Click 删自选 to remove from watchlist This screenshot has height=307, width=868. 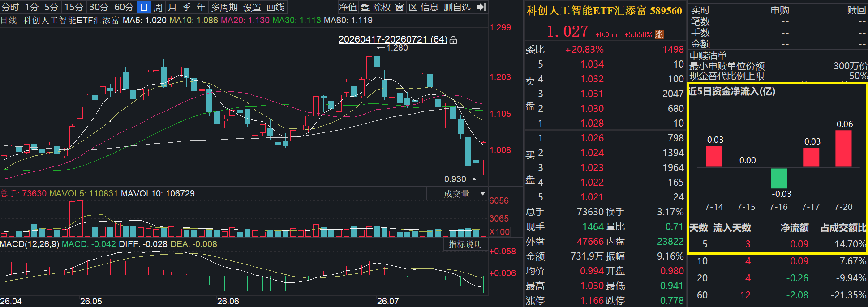(457, 7)
